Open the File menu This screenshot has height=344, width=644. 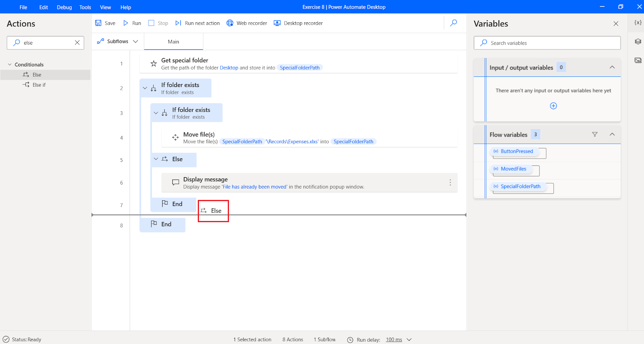click(24, 7)
